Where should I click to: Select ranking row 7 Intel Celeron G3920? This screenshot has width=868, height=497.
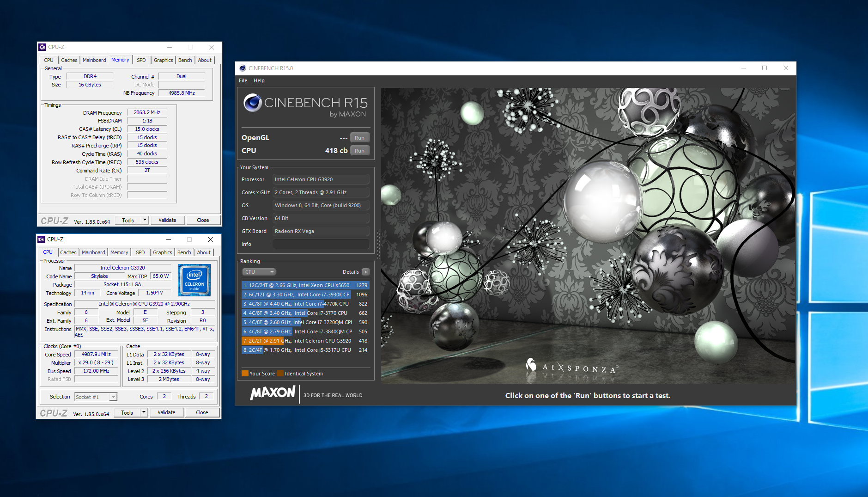pyautogui.click(x=305, y=341)
